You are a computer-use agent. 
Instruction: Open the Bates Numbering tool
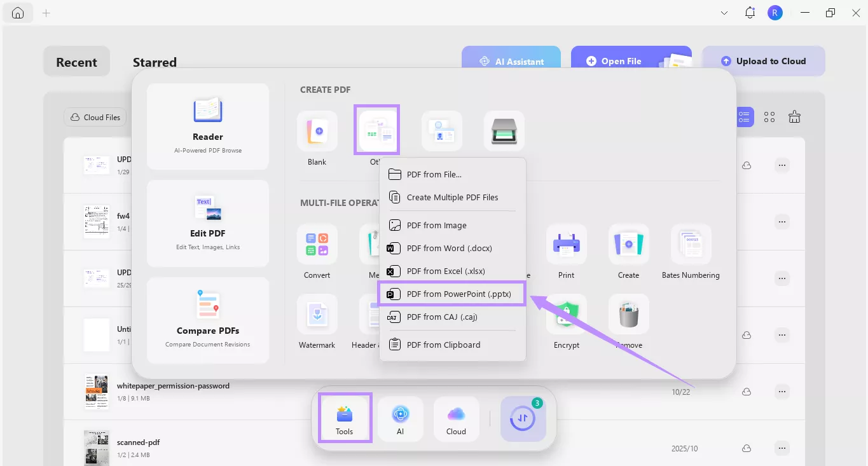coord(691,243)
